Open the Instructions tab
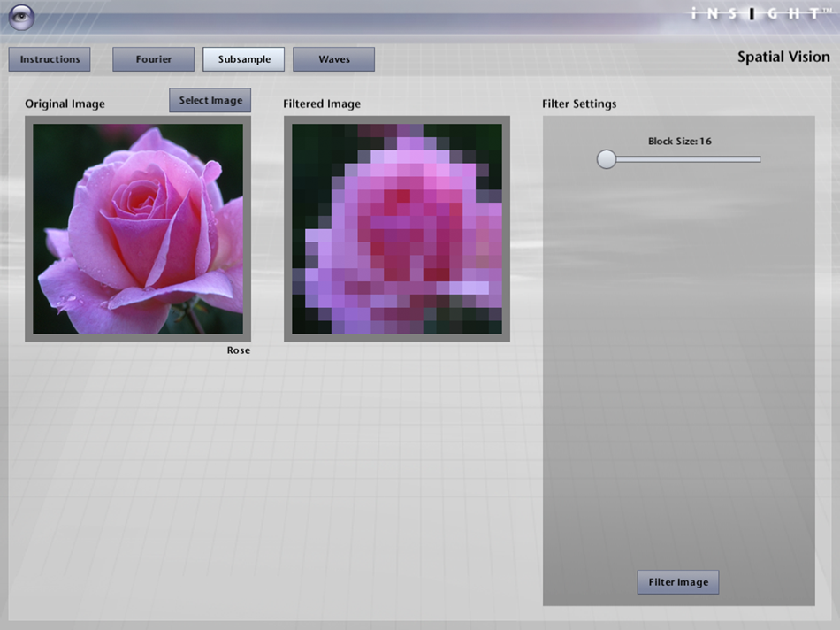Screen dimensions: 840x630 coord(50,59)
